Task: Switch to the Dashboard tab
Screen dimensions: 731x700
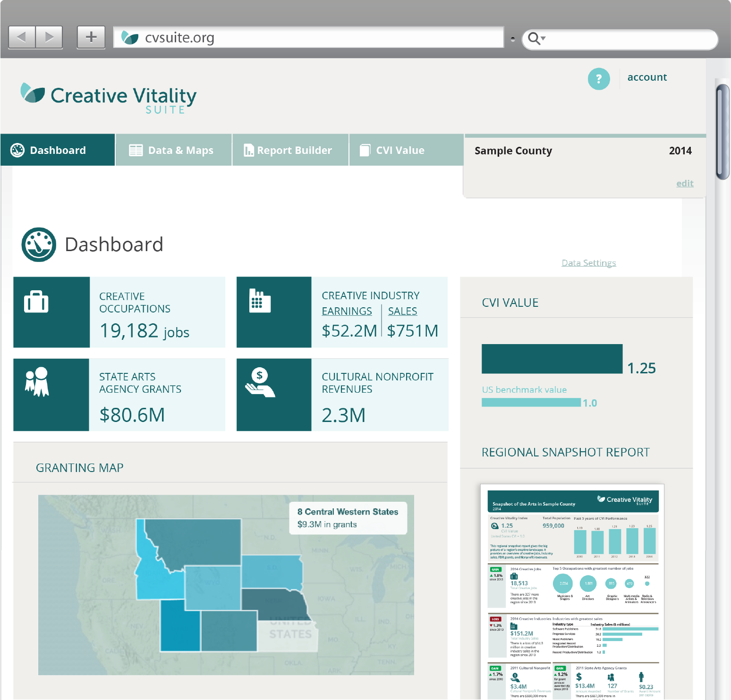Action: point(58,150)
